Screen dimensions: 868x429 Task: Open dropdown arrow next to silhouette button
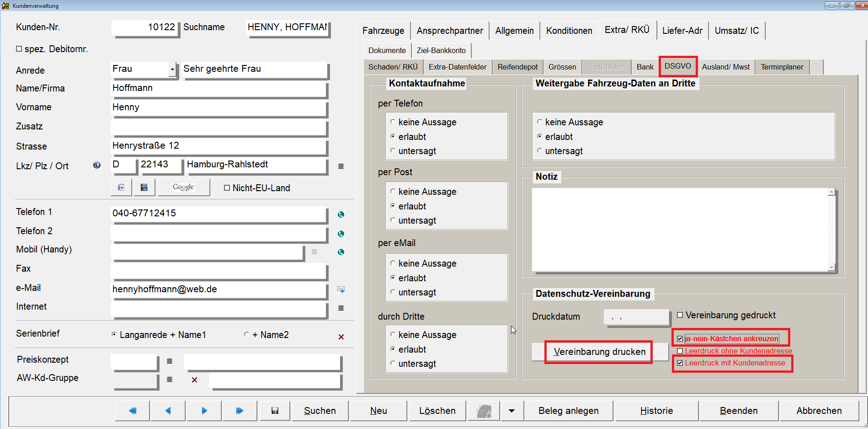point(511,411)
